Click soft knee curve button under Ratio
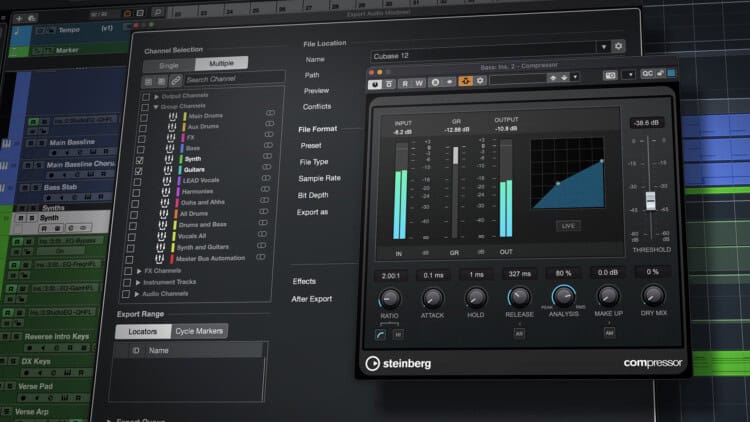The height and width of the screenshot is (422, 750). click(380, 334)
